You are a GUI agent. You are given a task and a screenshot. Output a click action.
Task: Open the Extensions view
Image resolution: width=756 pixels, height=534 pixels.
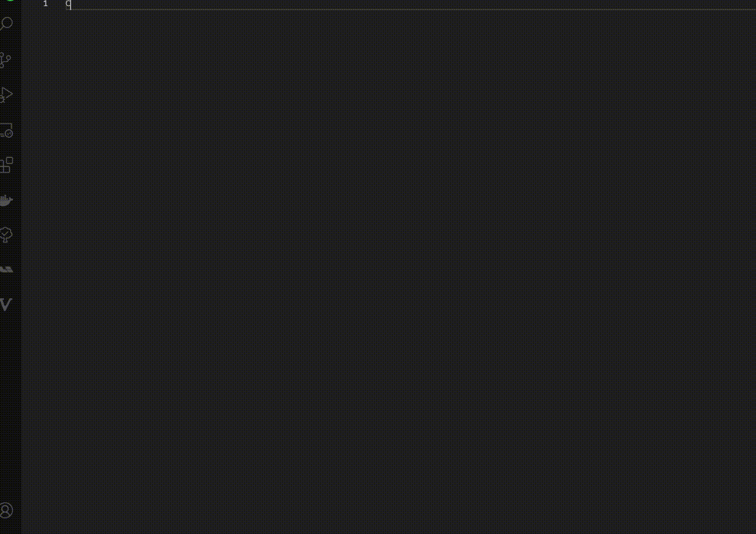tap(6, 165)
